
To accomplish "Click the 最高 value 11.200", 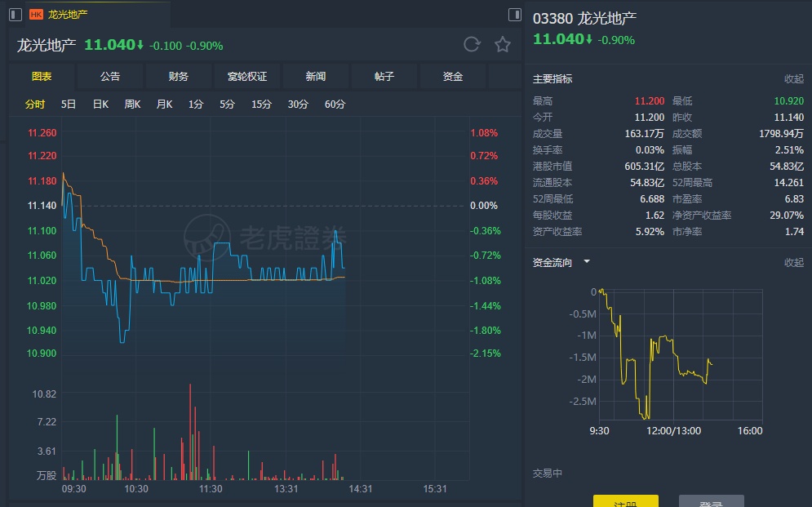I will (650, 101).
